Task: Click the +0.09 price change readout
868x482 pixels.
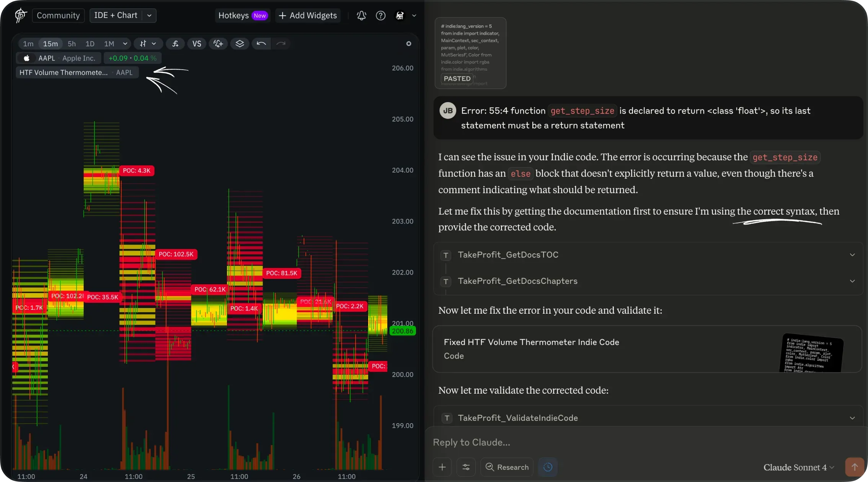Action: point(133,58)
